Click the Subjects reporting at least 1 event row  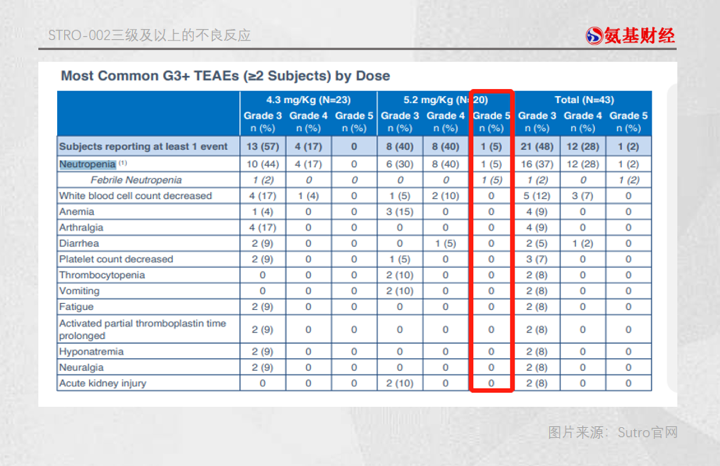(x=354, y=146)
